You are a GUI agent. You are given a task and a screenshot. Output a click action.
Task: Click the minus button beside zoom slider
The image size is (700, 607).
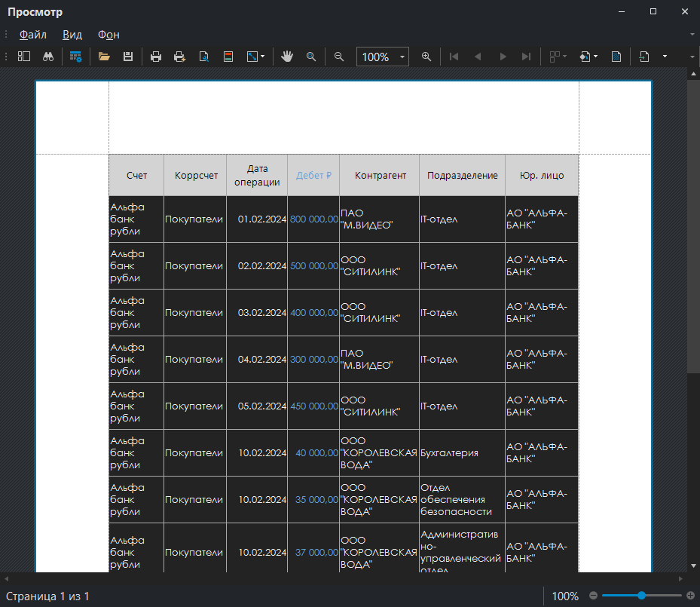coord(593,596)
